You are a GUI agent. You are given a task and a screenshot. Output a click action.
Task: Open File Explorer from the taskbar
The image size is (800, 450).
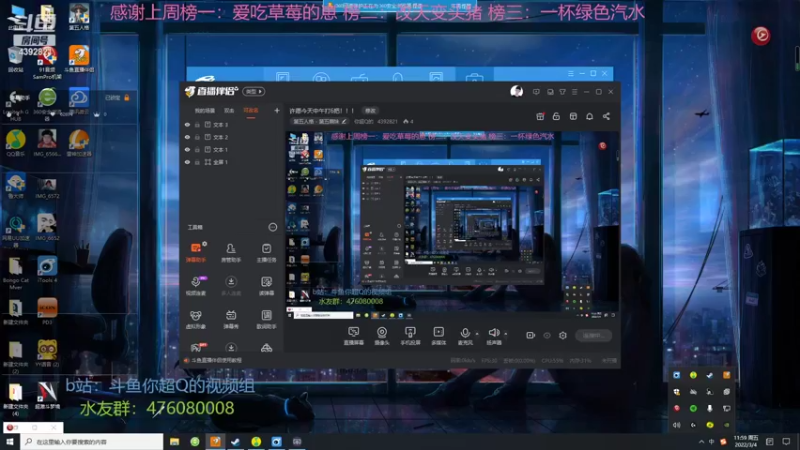coord(174,442)
